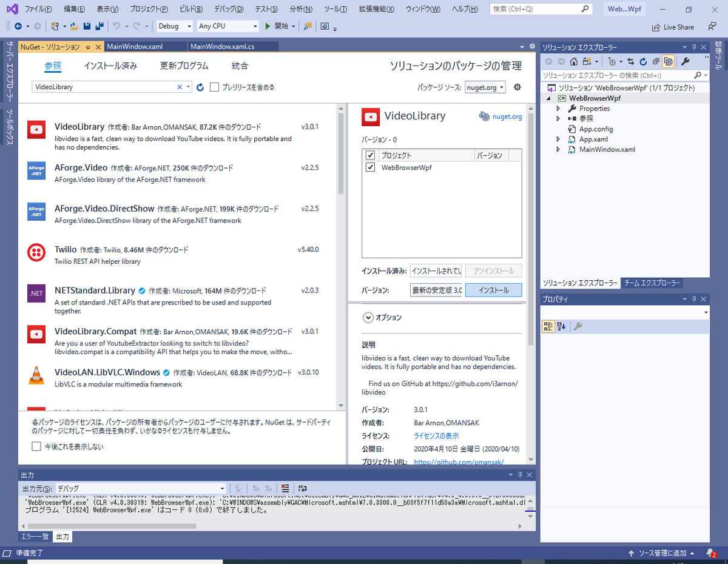The height and width of the screenshot is (564, 728).
Task: Expand the Properties node in Solution Explorer
Action: [559, 109]
